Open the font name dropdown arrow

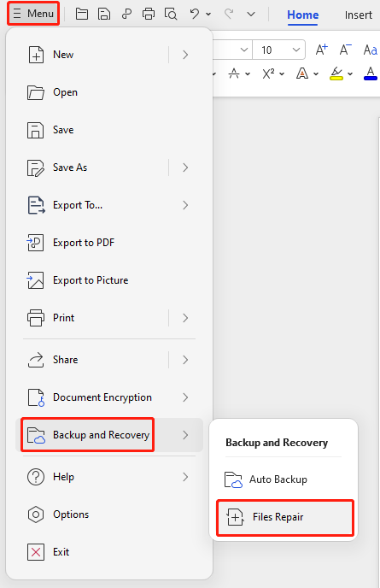(244, 50)
